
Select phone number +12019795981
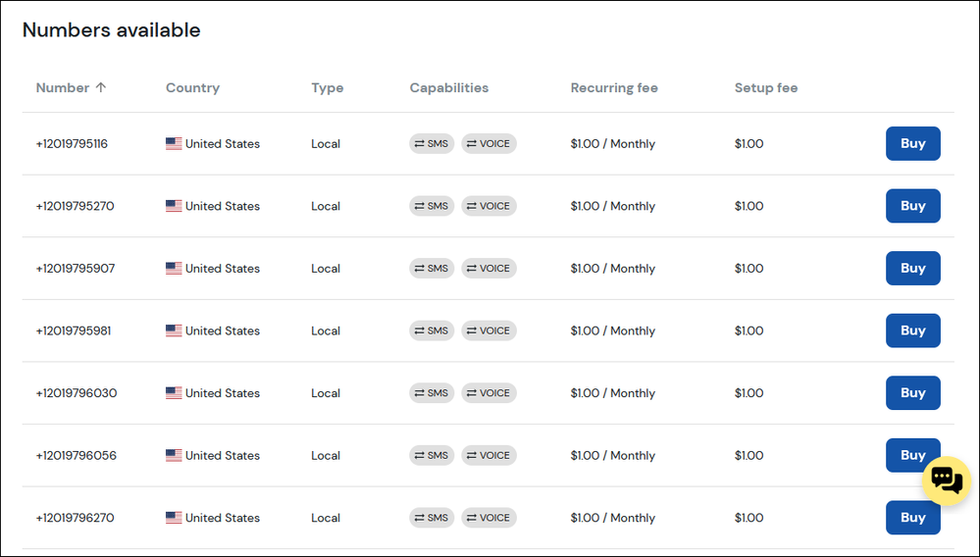(74, 330)
